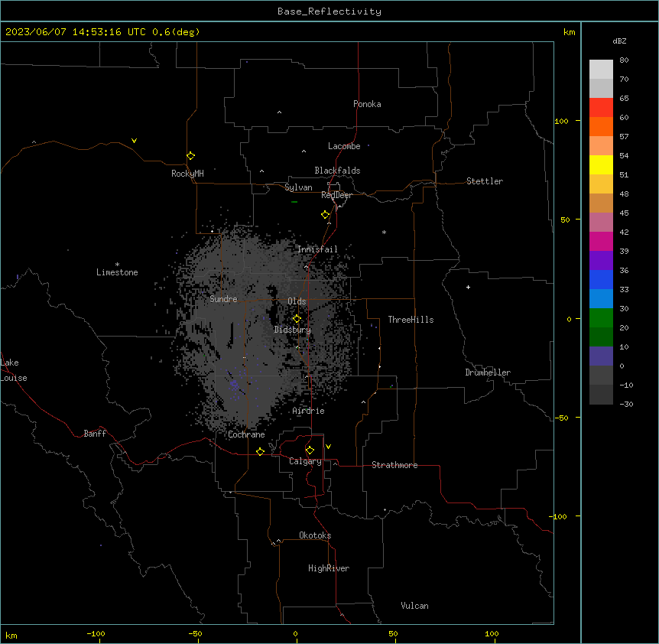Click the yellow V marker northwest of RockyMH

point(134,141)
